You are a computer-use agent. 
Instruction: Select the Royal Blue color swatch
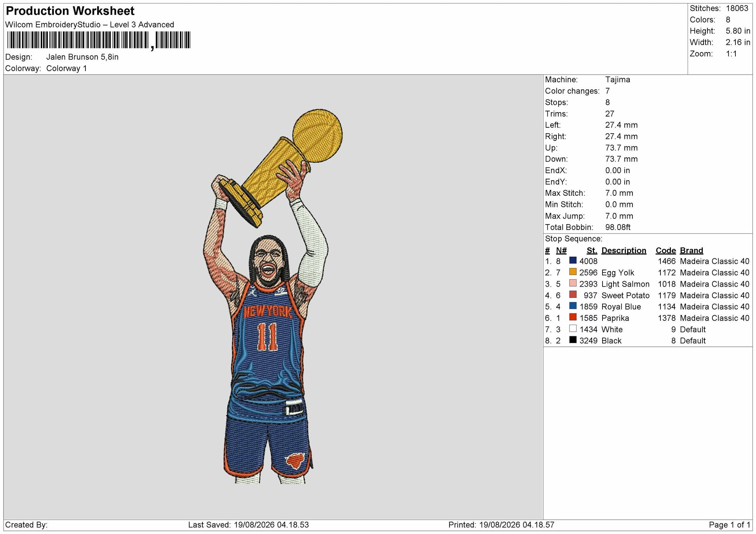pos(573,306)
